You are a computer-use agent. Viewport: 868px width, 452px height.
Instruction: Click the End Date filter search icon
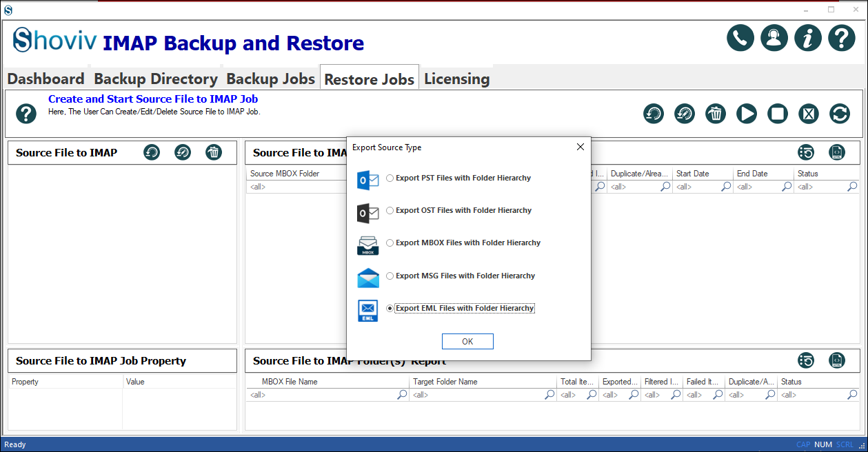click(787, 187)
